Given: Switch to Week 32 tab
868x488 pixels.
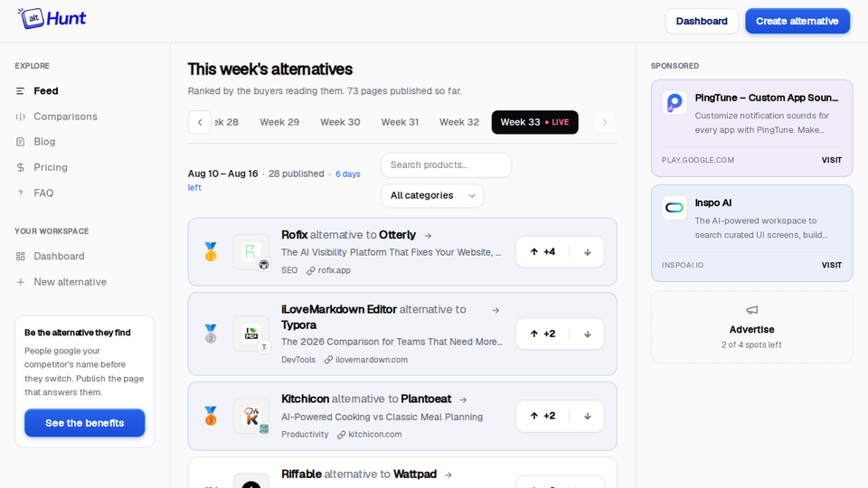Looking at the screenshot, I should point(459,122).
